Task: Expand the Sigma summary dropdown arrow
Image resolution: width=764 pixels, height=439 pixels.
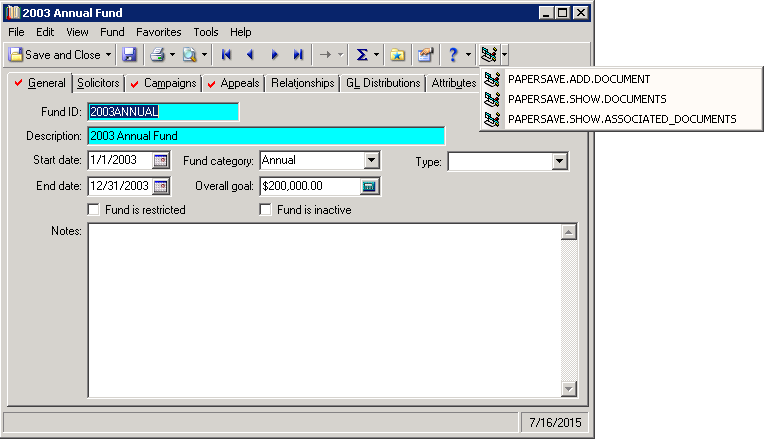Action: (x=376, y=55)
